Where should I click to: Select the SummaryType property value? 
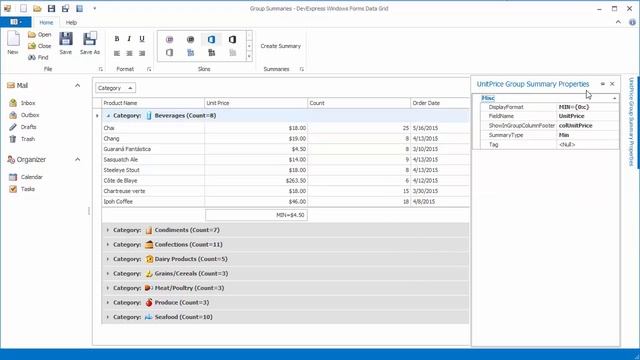(x=587, y=135)
